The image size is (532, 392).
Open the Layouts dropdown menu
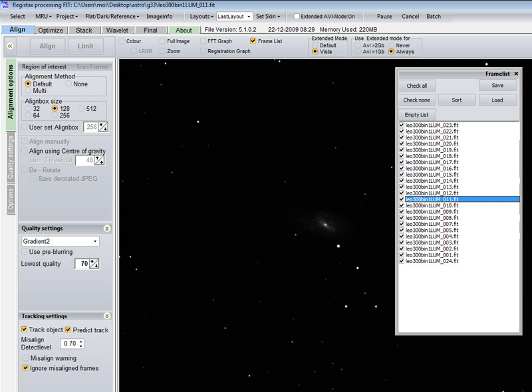pyautogui.click(x=201, y=16)
